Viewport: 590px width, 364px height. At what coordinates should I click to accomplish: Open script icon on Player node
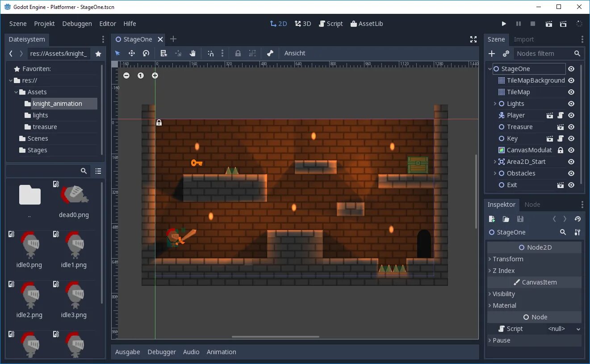(561, 115)
